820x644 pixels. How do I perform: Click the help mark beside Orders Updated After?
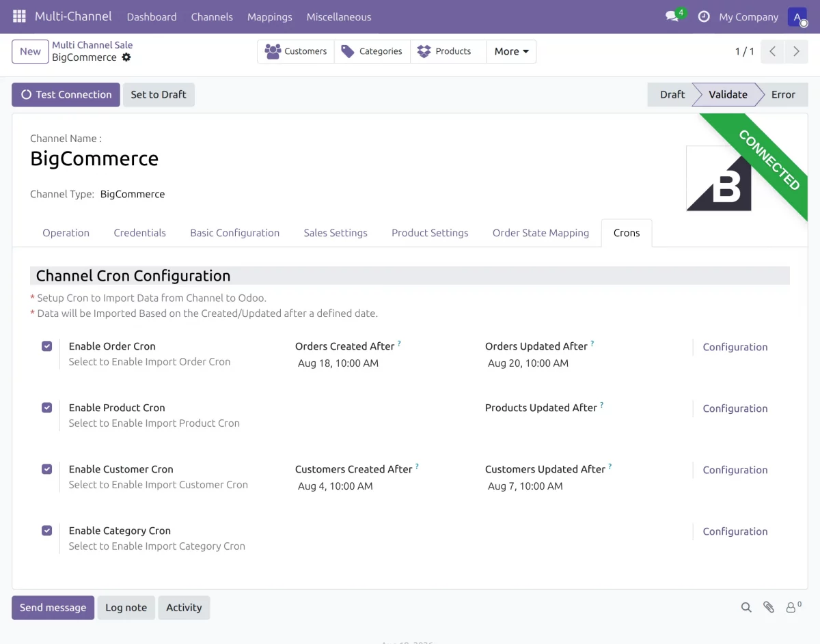tap(592, 344)
